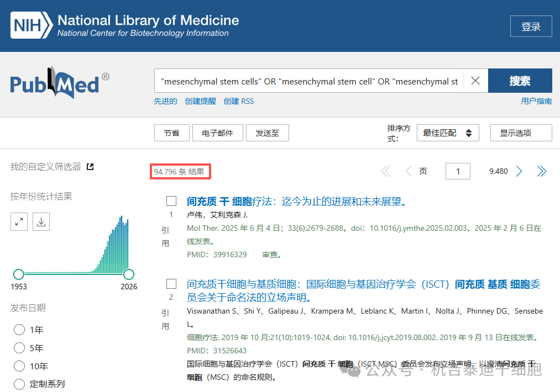This screenshot has width=560, height=392.
Task: Click the 登录 login button
Action: [531, 27]
